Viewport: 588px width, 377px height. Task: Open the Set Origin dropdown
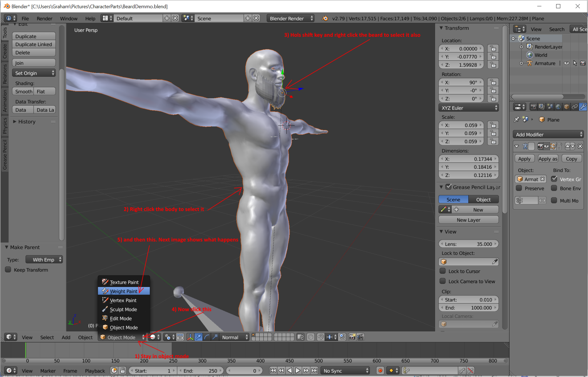coord(34,73)
